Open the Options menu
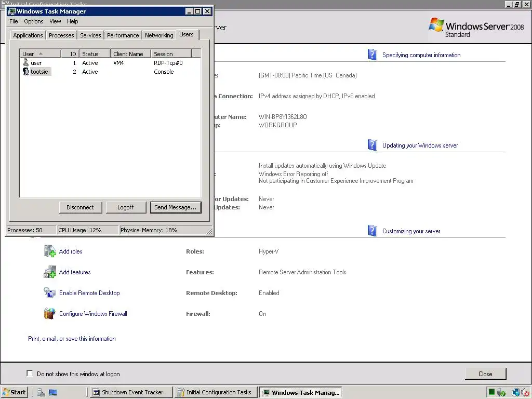This screenshot has width=532, height=399. [x=34, y=21]
